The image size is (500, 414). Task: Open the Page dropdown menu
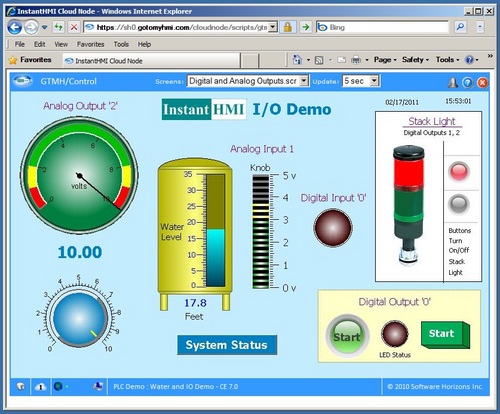pos(385,60)
